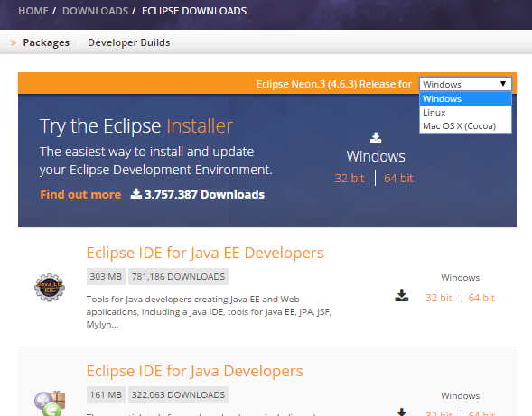
Task: Open Eclipse IDE for Java Developers
Action: [194, 371]
